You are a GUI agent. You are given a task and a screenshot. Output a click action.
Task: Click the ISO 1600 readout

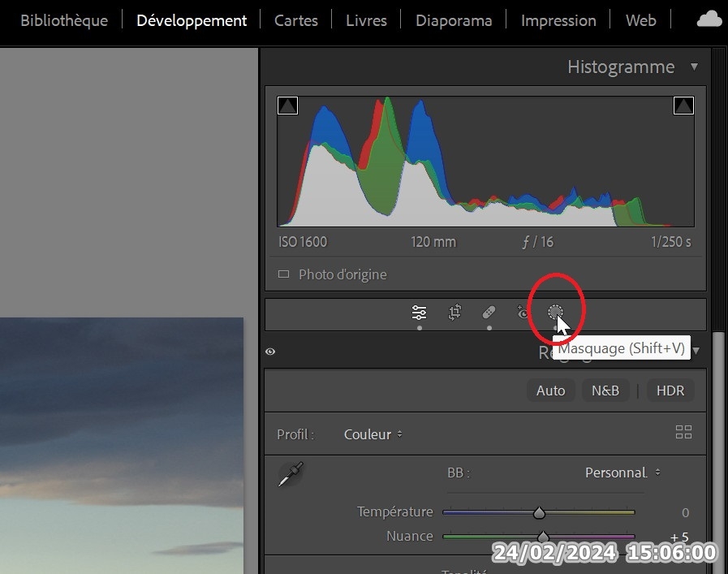tap(303, 242)
